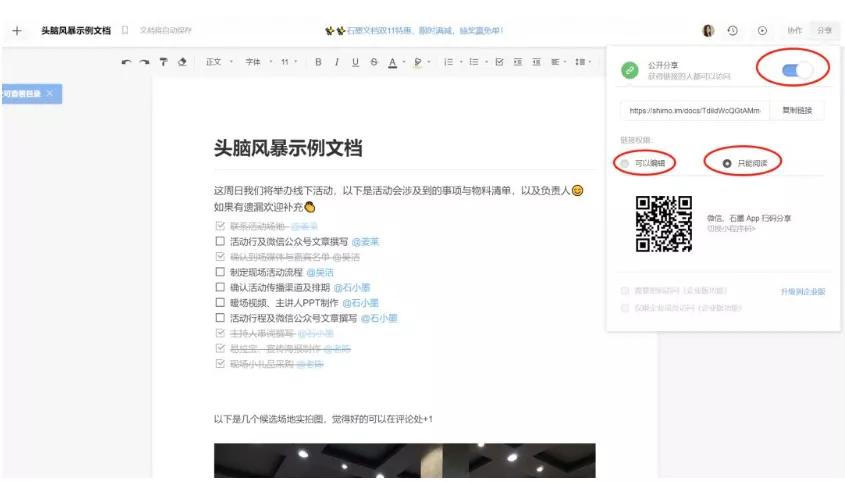Expand the bulleted list style arrow
The image size is (845, 483).
click(487, 62)
